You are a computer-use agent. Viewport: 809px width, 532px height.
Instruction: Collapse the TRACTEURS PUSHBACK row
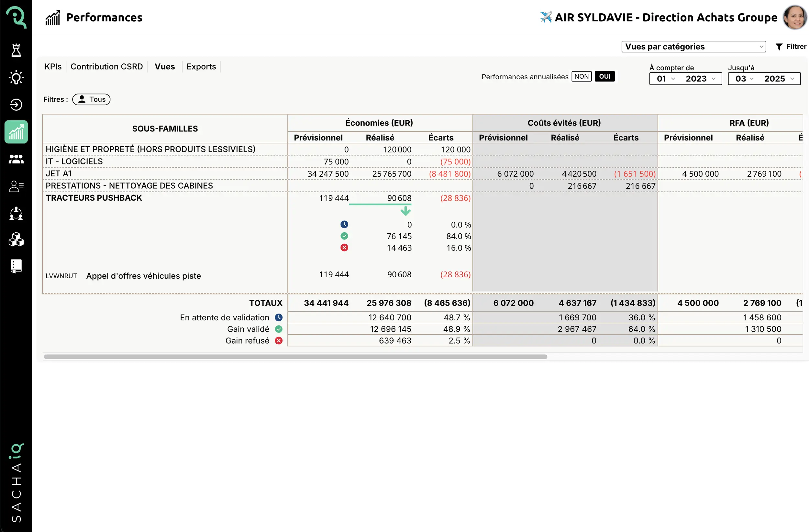point(94,198)
